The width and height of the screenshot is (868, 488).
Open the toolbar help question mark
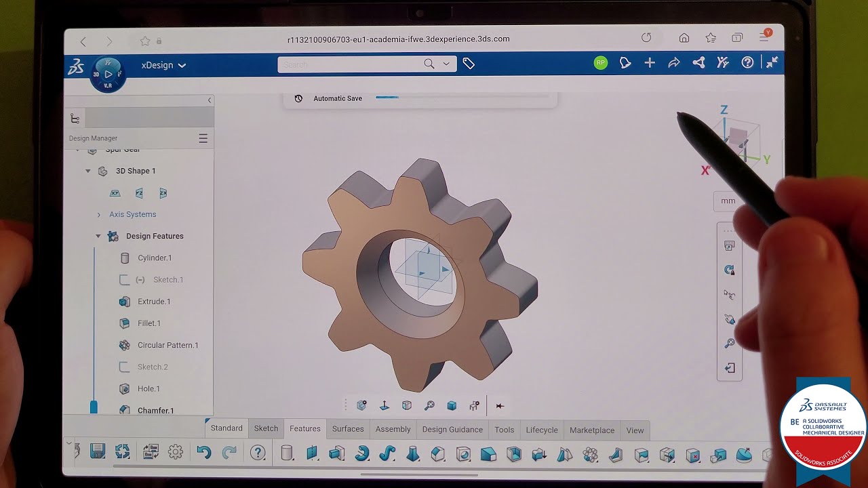[x=258, y=453]
